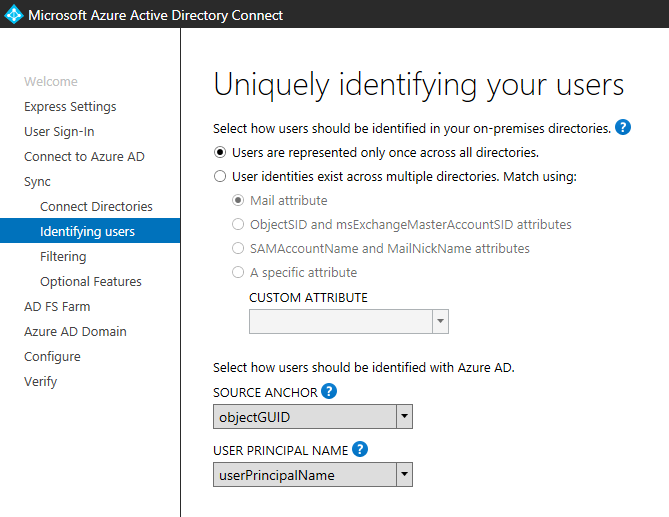Image resolution: width=669 pixels, height=517 pixels.
Task: Go to Azure AD Domain step
Action: pos(75,331)
